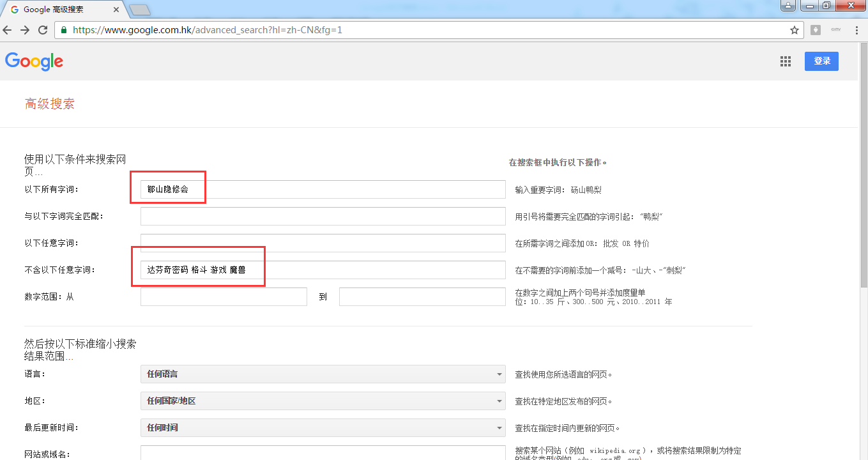Click the gray extension icon beside the star
This screenshot has width=868, height=460.
click(816, 30)
